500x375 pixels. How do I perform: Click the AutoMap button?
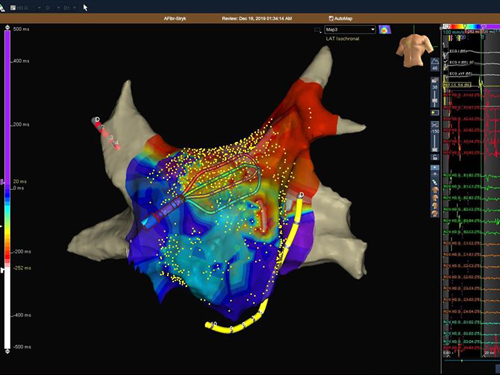(x=340, y=18)
